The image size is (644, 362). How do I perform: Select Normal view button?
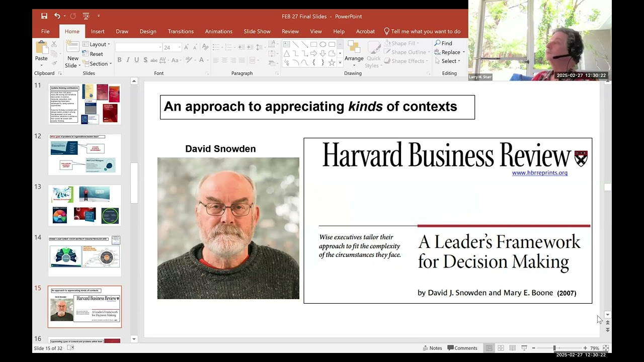click(x=489, y=348)
